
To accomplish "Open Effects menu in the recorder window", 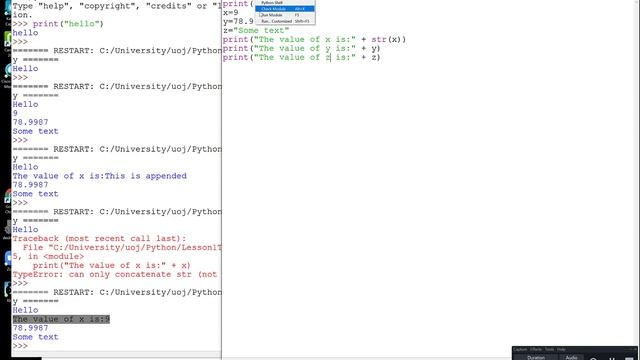I will (536, 349).
